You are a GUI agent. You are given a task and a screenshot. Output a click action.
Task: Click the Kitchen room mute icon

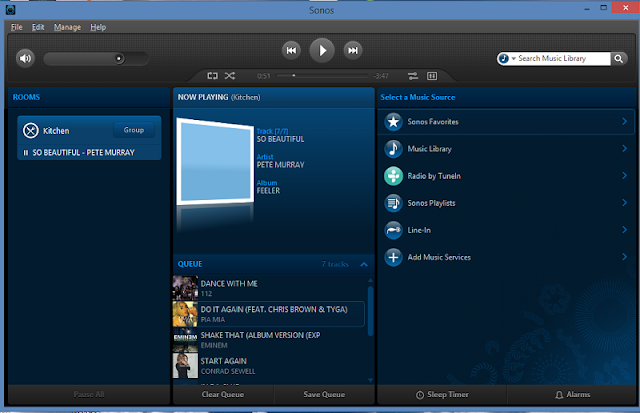point(31,131)
